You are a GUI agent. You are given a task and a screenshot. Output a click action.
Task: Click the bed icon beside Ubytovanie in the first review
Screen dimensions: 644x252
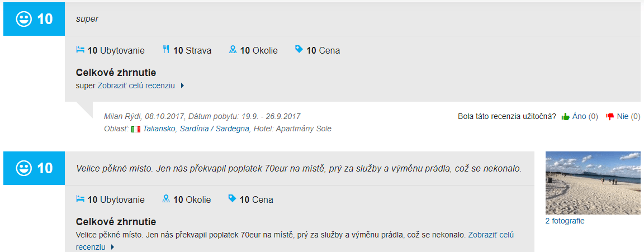[80, 50]
